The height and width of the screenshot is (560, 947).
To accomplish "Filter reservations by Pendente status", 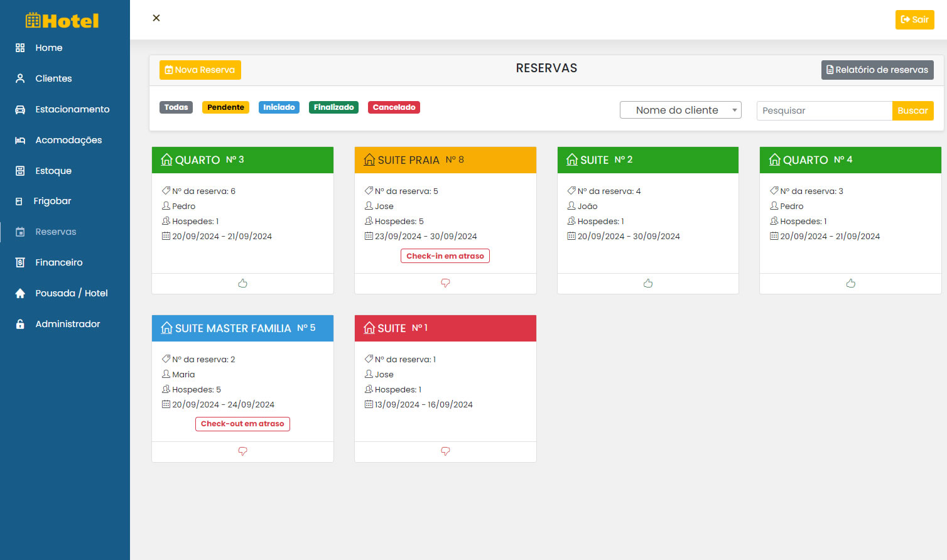I will [225, 107].
